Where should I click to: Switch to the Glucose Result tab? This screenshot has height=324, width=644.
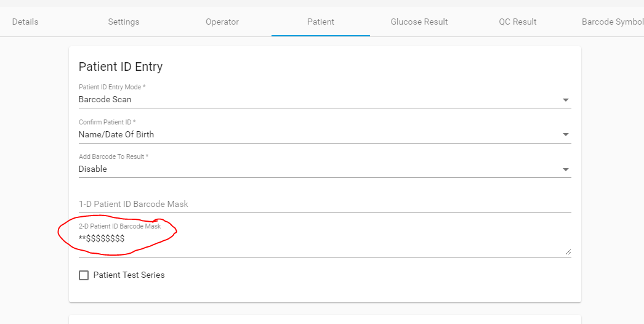pos(419,22)
